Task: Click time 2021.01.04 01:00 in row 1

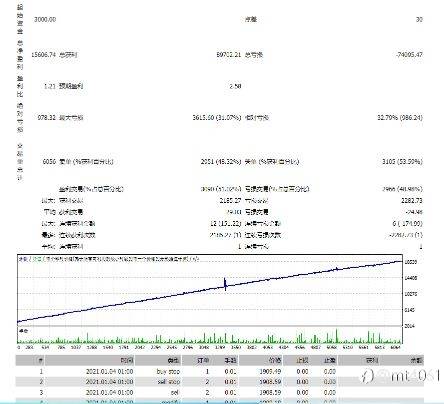Action: [109, 371]
